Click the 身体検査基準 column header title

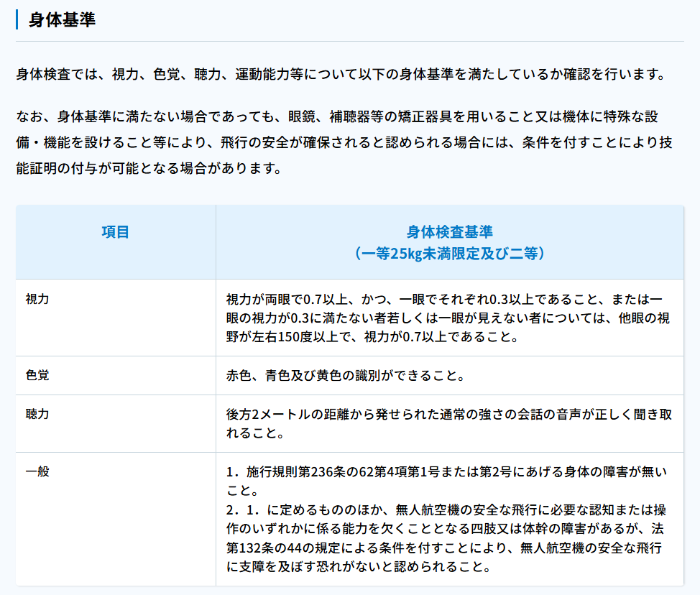(449, 232)
